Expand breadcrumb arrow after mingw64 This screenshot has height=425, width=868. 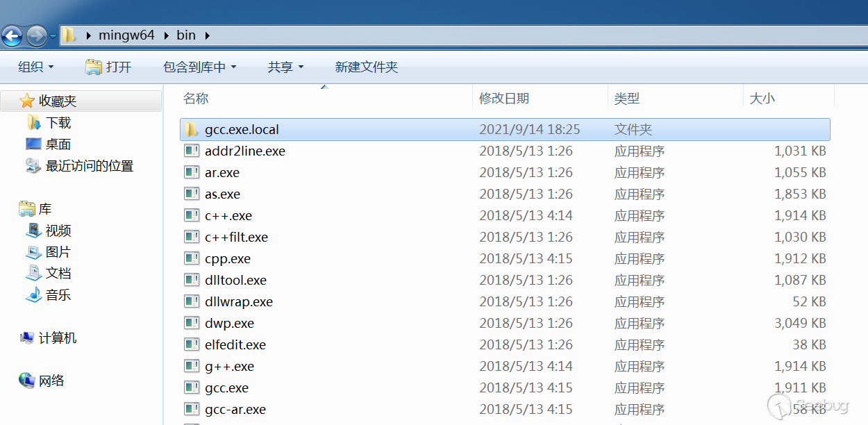pos(166,35)
